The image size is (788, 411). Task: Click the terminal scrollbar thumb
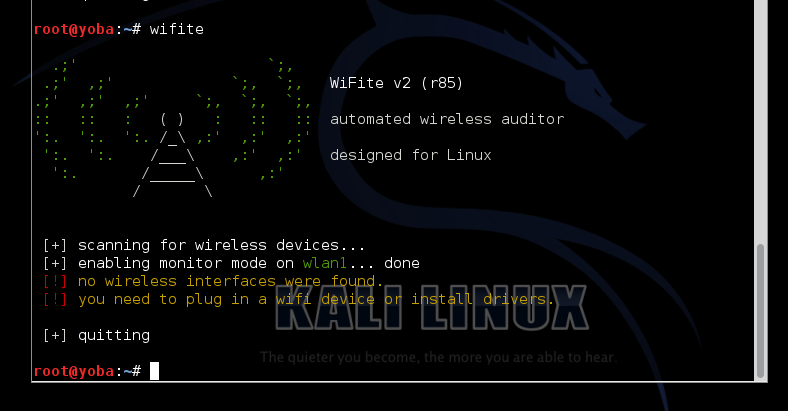coord(760,311)
